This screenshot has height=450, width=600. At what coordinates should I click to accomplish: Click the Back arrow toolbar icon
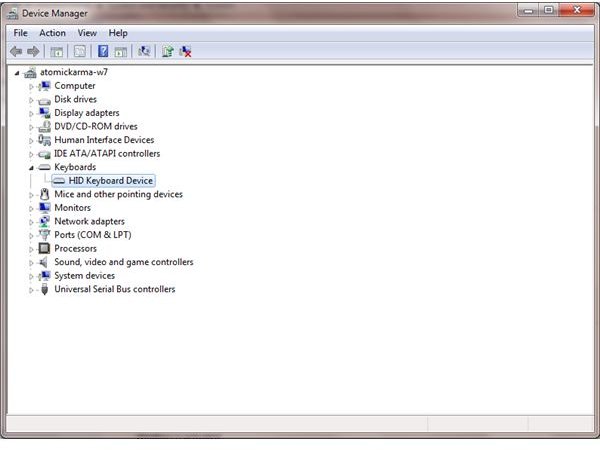(16, 51)
